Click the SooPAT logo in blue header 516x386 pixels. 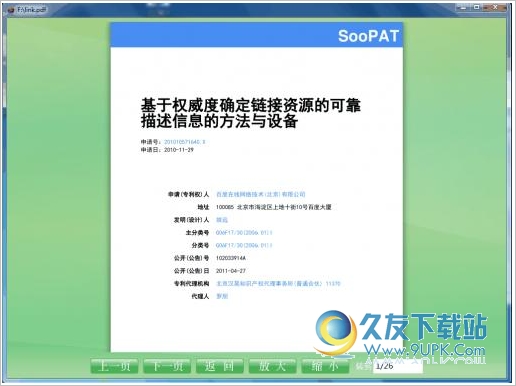pos(368,36)
